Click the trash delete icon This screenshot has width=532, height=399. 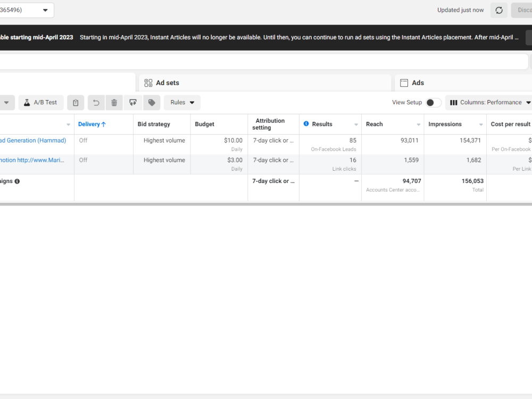coord(114,103)
